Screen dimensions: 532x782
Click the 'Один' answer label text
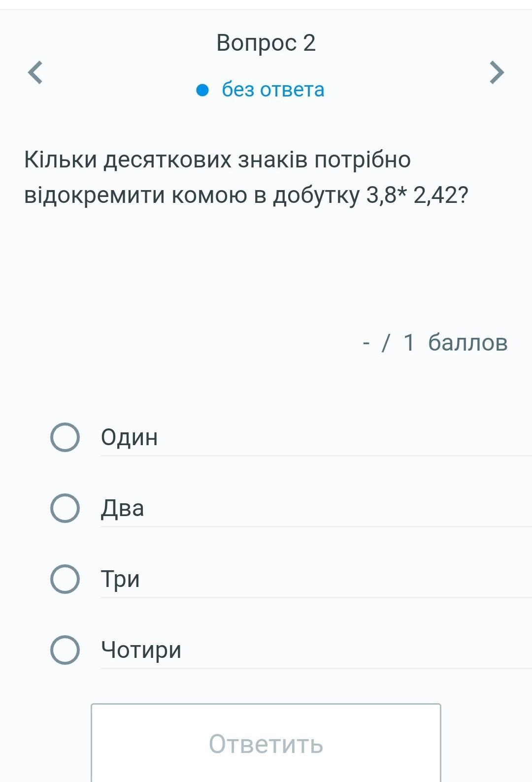[x=129, y=437]
